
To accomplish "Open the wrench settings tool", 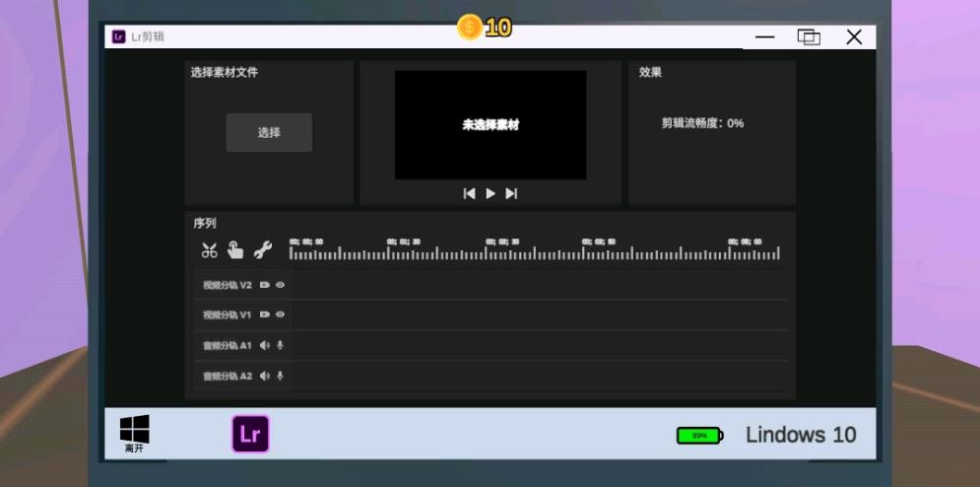I will pos(262,250).
